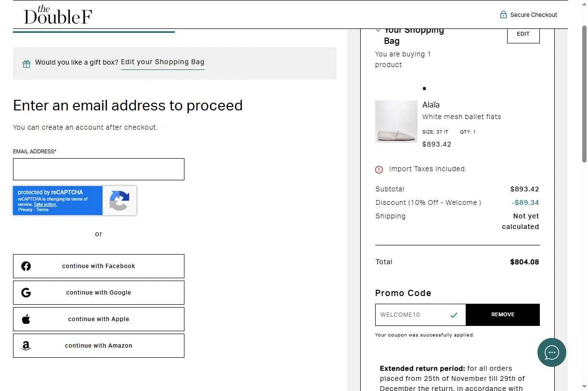Open reCAPTCHA Take action link
Image resolution: width=588 pixels, height=391 pixels.
coord(45,204)
